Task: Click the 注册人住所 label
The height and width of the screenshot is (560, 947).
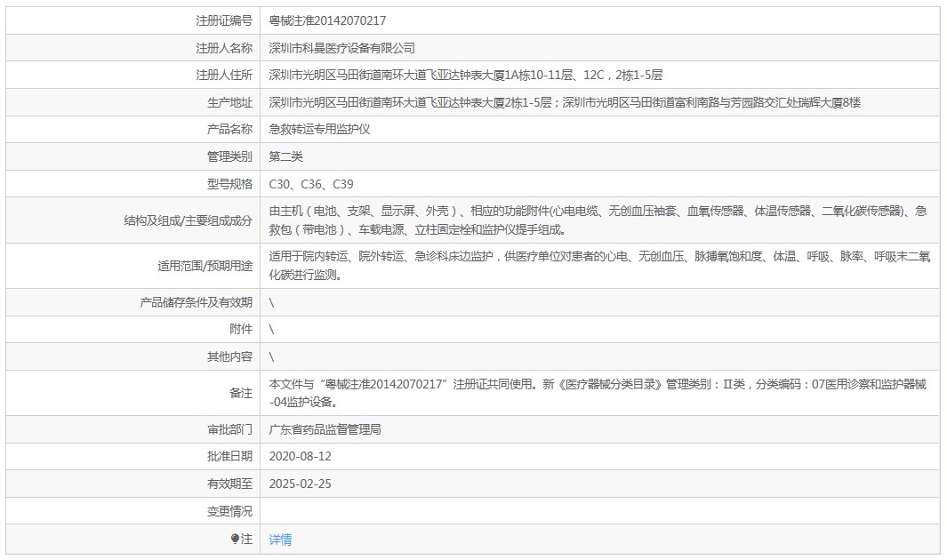Action: coord(224,75)
